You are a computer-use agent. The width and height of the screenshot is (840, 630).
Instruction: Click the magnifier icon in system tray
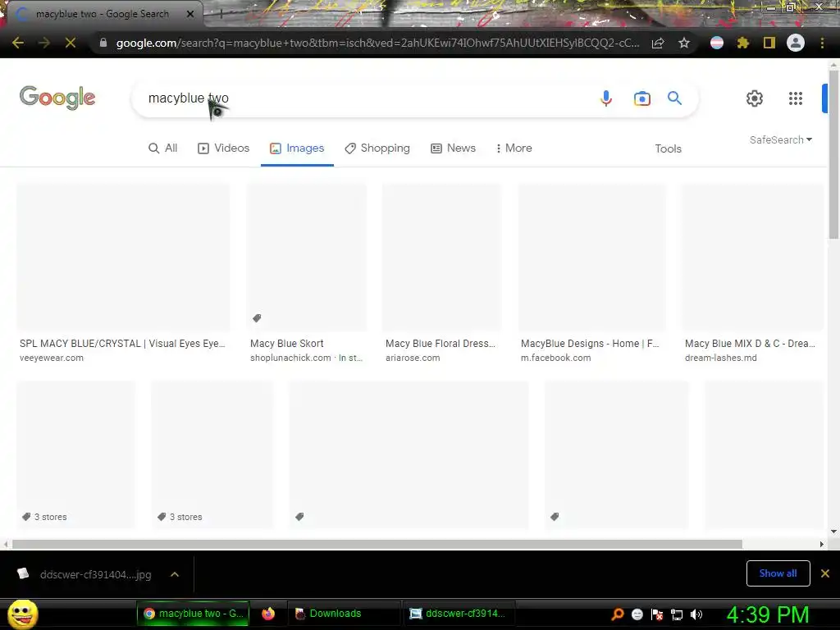click(618, 614)
